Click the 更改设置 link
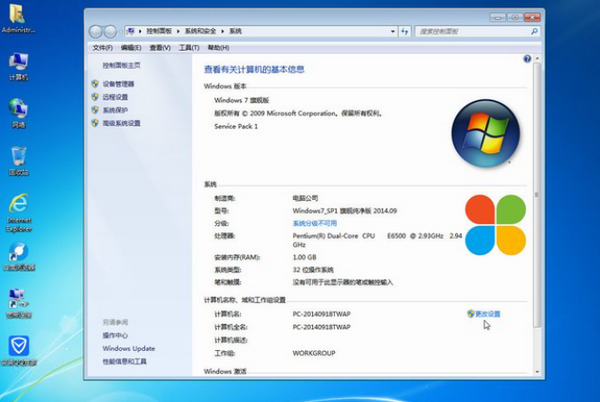This screenshot has height=402, width=600. coord(488,314)
